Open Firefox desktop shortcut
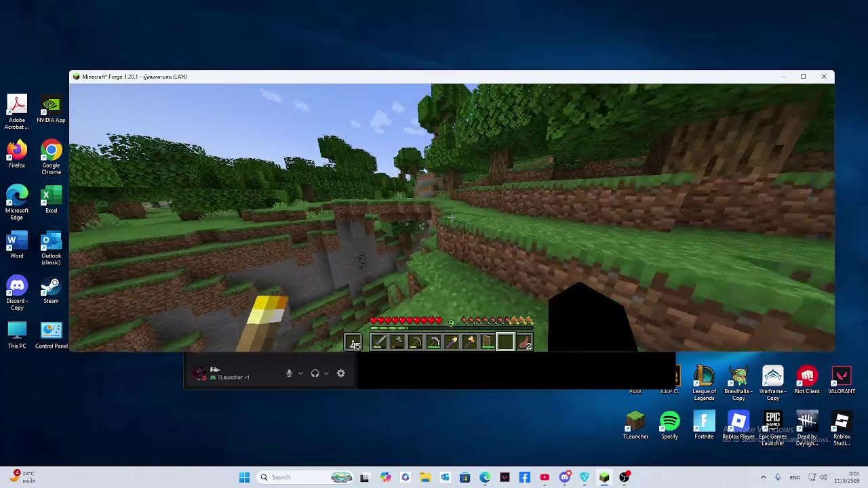 [x=17, y=155]
